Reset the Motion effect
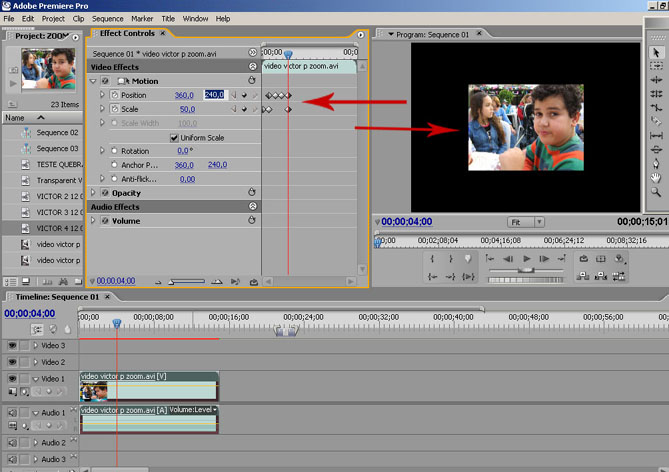Screen dimensions: 669x472 pyautogui.click(x=251, y=81)
